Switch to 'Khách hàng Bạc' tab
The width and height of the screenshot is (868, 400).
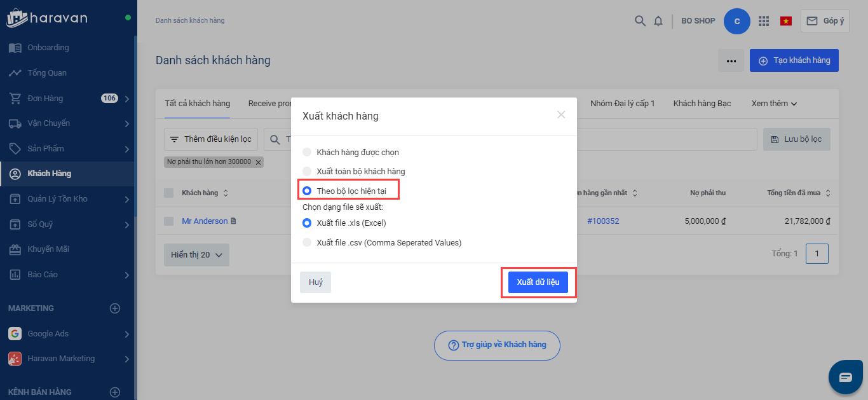702,104
